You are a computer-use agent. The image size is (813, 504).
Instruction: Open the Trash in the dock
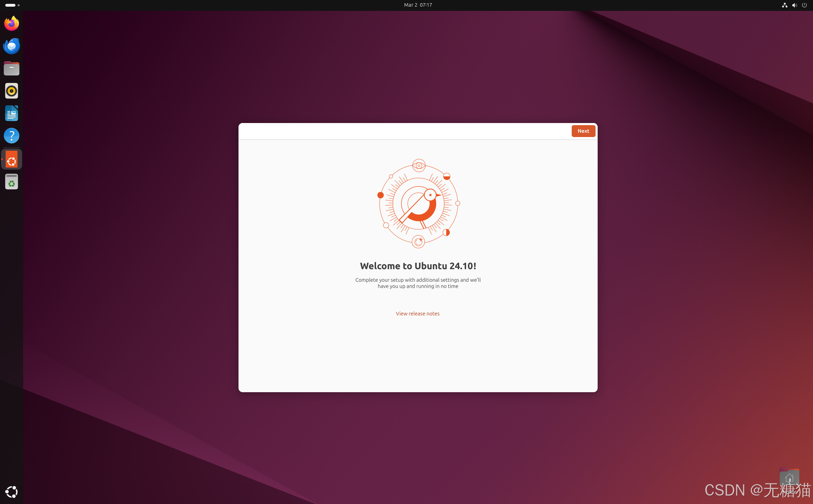click(x=12, y=182)
